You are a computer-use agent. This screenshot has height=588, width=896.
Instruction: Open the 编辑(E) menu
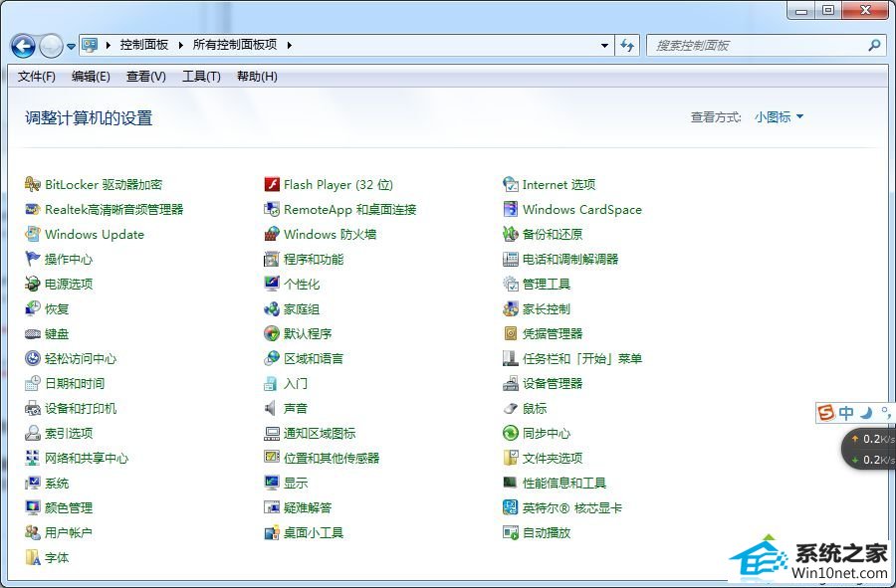tap(91, 77)
